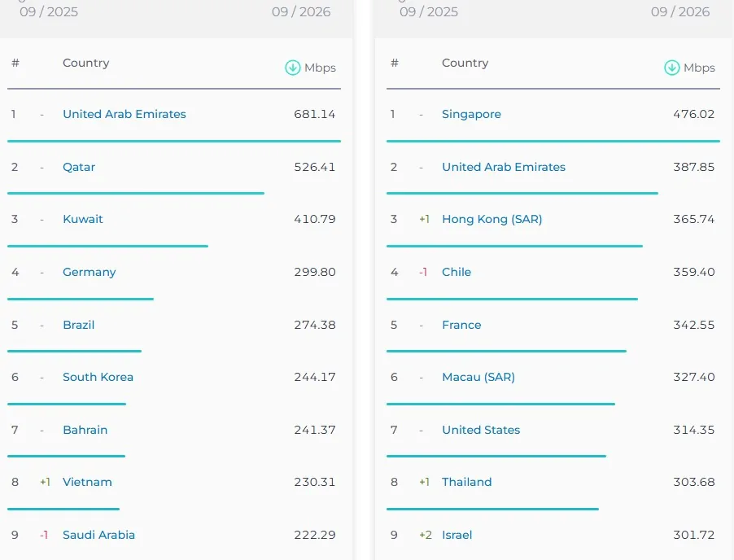Select Israel's 301.72 speed value
This screenshot has width=734, height=560.
point(694,535)
